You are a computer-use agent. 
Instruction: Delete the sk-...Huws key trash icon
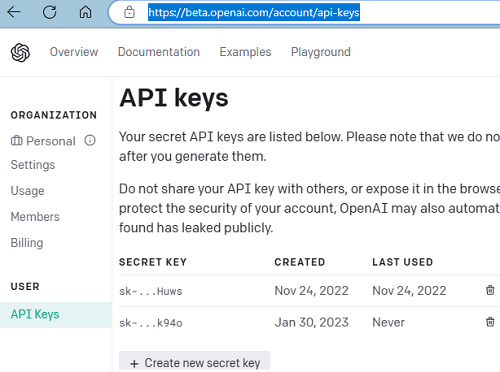[490, 290]
